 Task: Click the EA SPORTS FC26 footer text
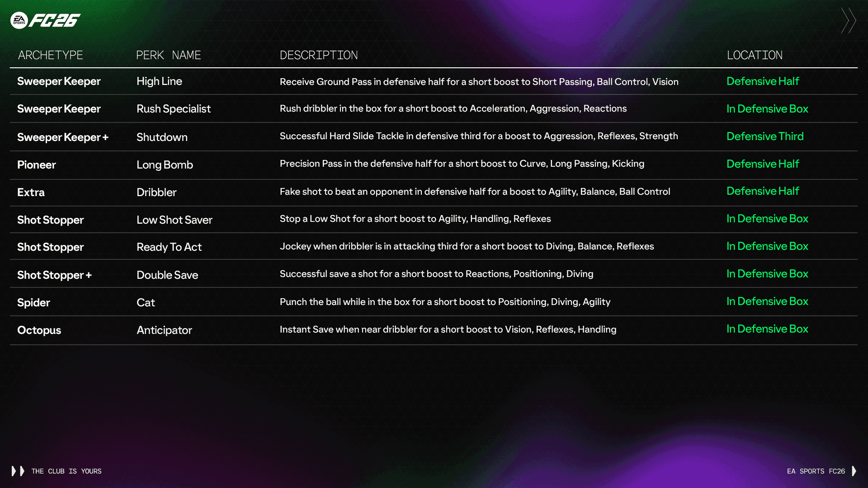tap(816, 471)
